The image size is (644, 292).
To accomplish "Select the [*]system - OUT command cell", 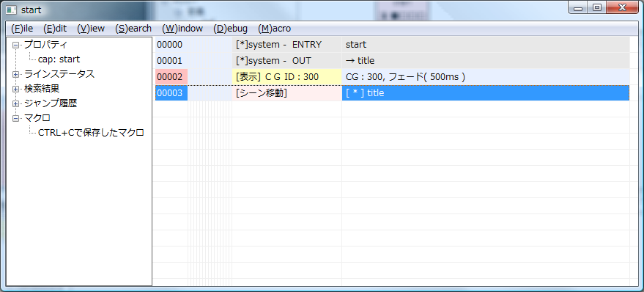I will pyautogui.click(x=286, y=60).
